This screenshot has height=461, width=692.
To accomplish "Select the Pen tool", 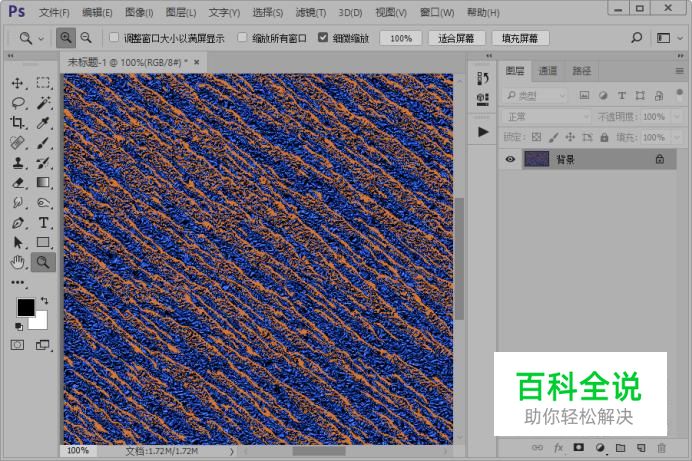I will coord(18,222).
